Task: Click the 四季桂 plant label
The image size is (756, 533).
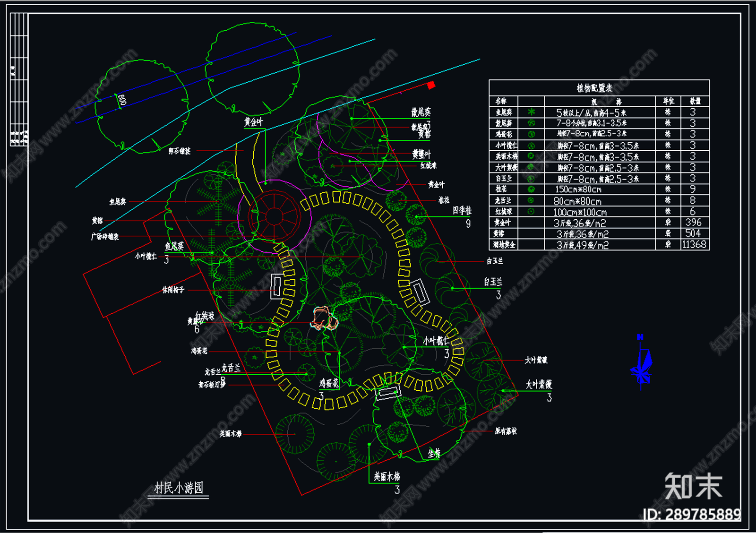Action: point(462,210)
